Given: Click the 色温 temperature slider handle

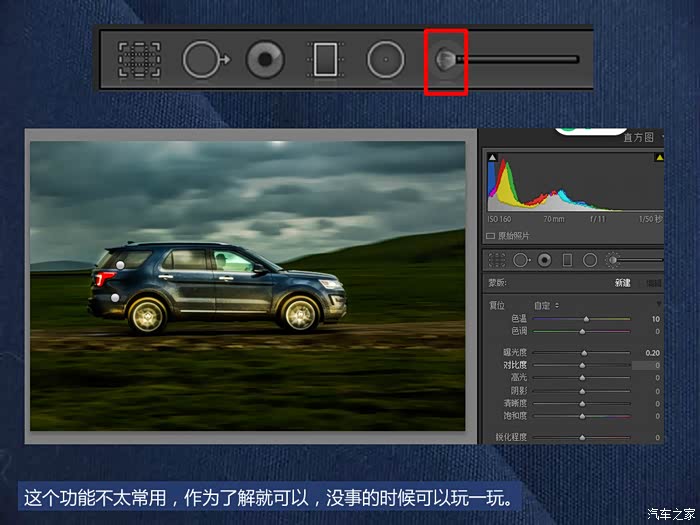Looking at the screenshot, I should pyautogui.click(x=586, y=319).
